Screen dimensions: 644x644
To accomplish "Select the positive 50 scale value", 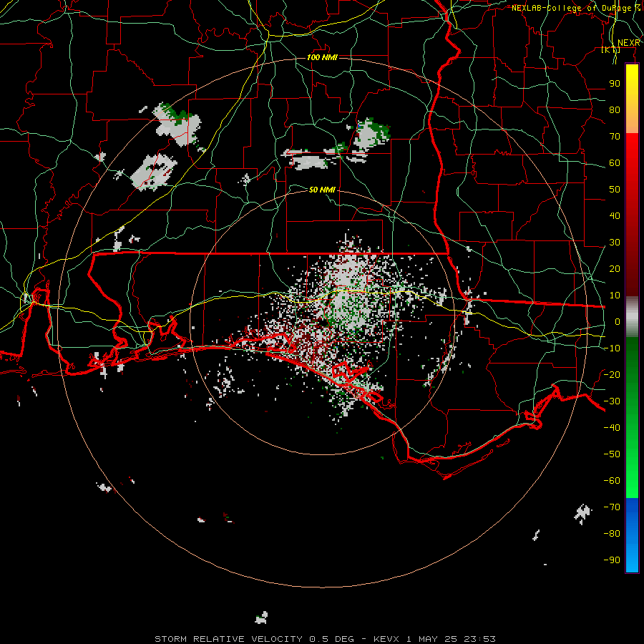I will point(615,190).
